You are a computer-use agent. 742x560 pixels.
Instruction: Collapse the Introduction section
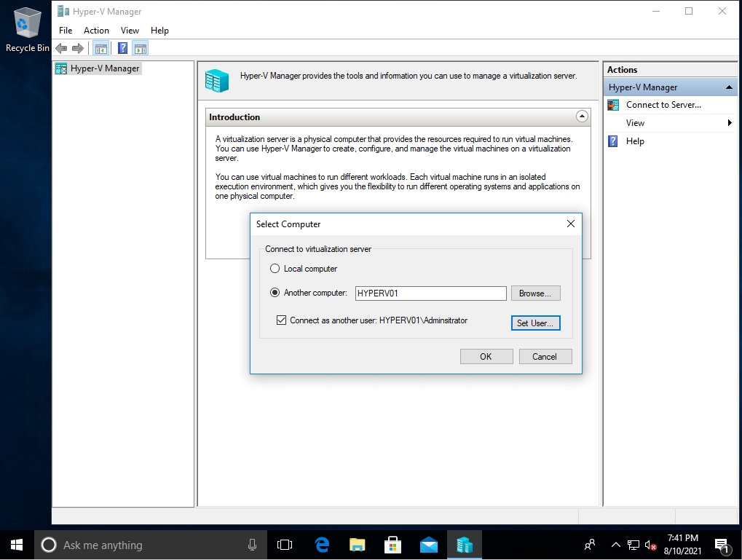pos(582,117)
